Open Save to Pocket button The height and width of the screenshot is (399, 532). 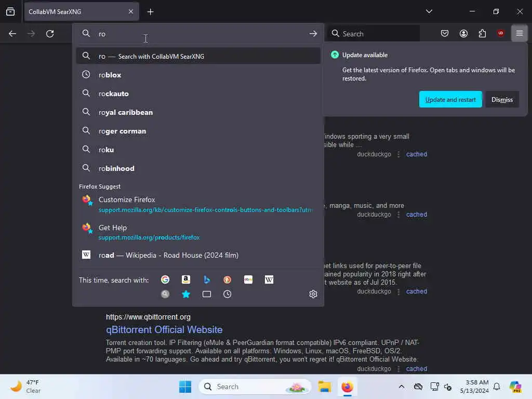pos(445,34)
